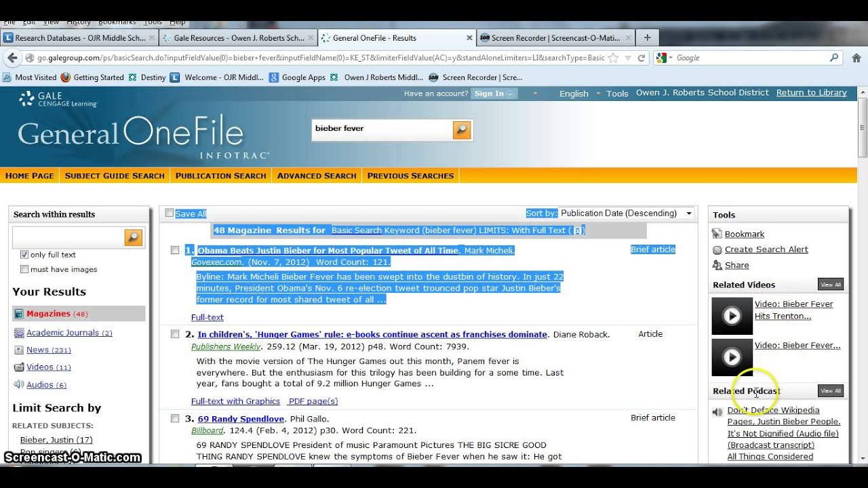The image size is (868, 488).
Task: Open the Tools menu in header
Action: click(x=617, y=94)
